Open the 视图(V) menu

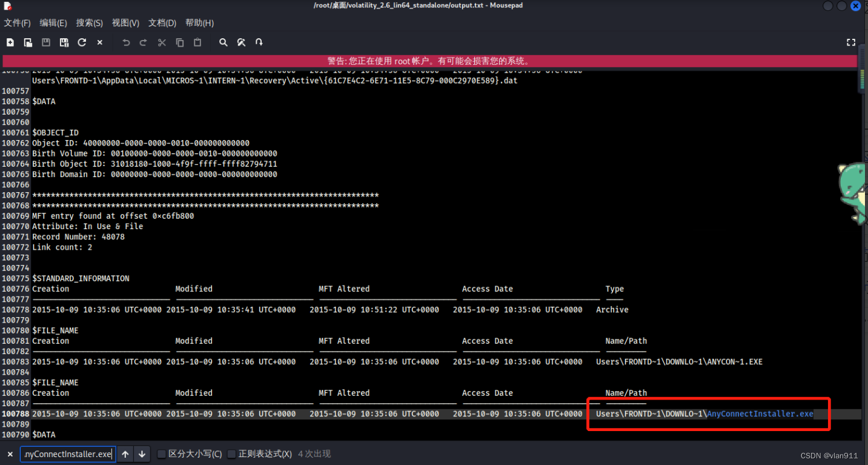point(125,23)
